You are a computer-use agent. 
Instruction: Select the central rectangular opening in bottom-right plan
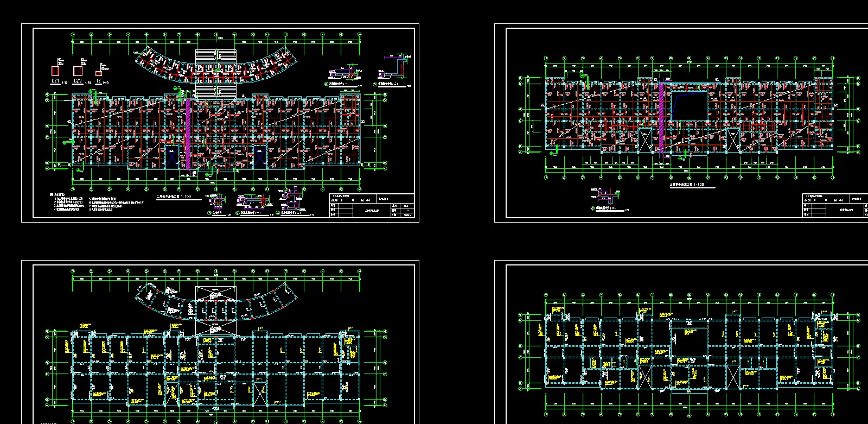(689, 342)
